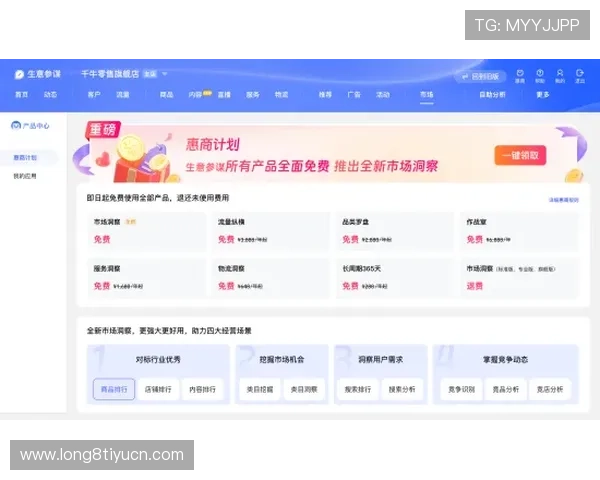This screenshot has width=600, height=480.
Task: Click the 退出 logout icon
Action: (580, 76)
